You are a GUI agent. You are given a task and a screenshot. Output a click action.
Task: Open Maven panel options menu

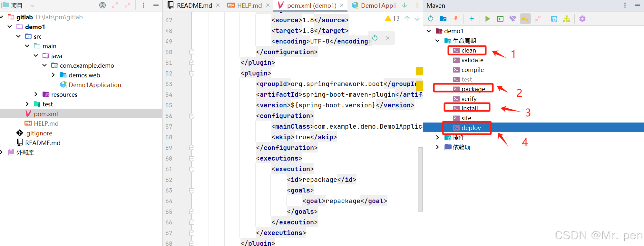pos(625,5)
